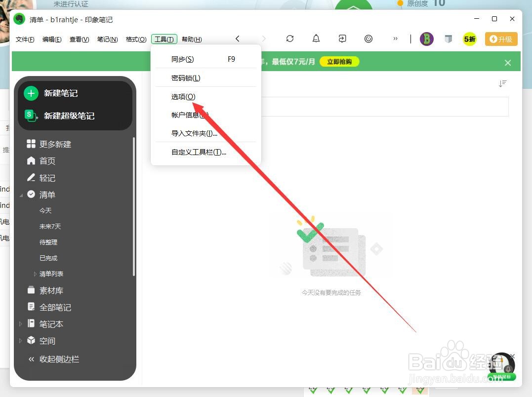Choose 自定义工具栏(T)... from Tools menu
Image resolution: width=532 pixels, height=397 pixels.
(x=205, y=152)
